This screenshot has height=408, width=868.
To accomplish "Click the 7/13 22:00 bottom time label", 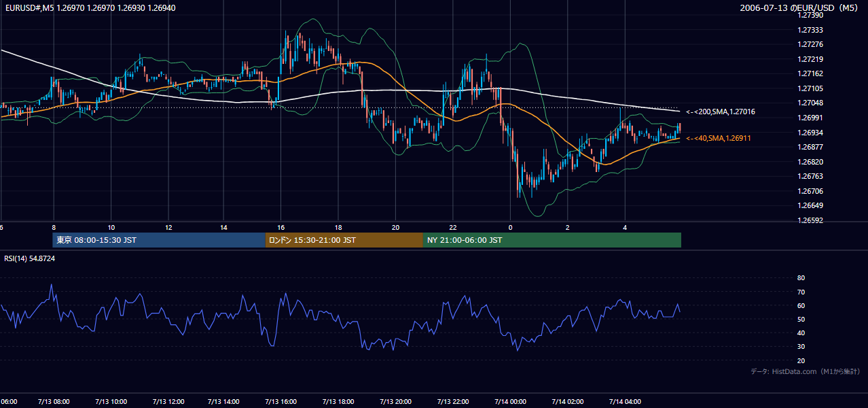I will 453,402.
